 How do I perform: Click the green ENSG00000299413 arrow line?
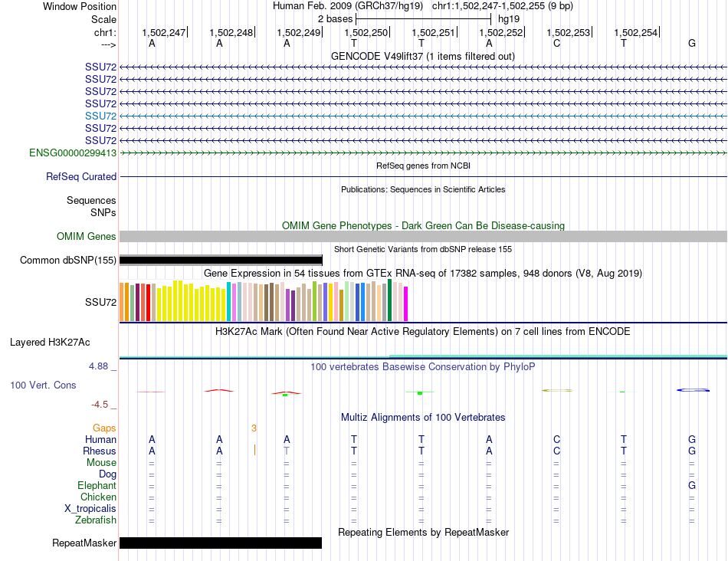[424, 153]
